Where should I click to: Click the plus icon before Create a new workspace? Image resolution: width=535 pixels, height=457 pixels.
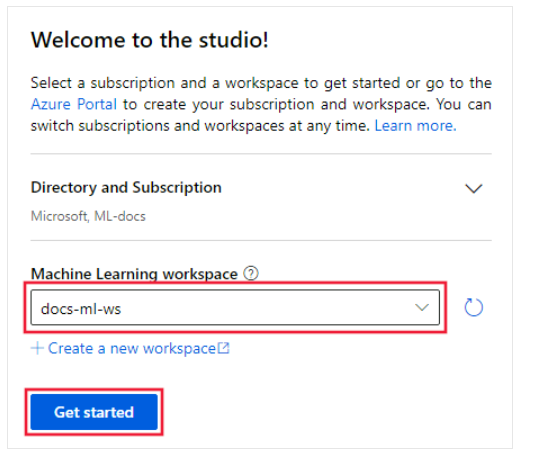(37, 348)
